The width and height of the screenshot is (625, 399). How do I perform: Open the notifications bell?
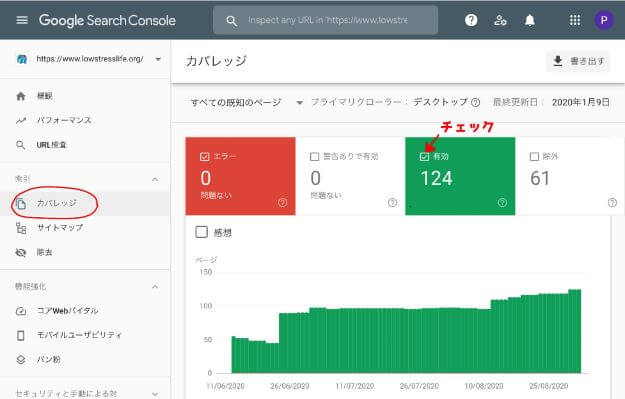point(529,20)
